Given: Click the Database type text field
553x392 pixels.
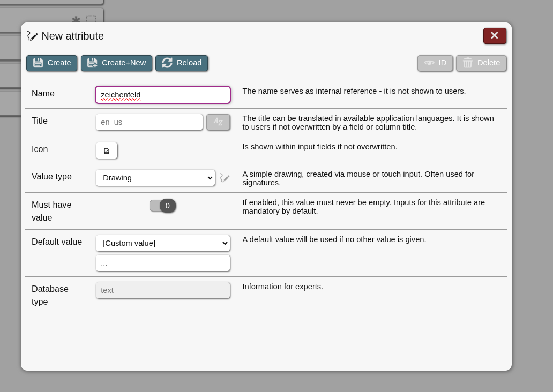Looking at the screenshot, I should [163, 290].
